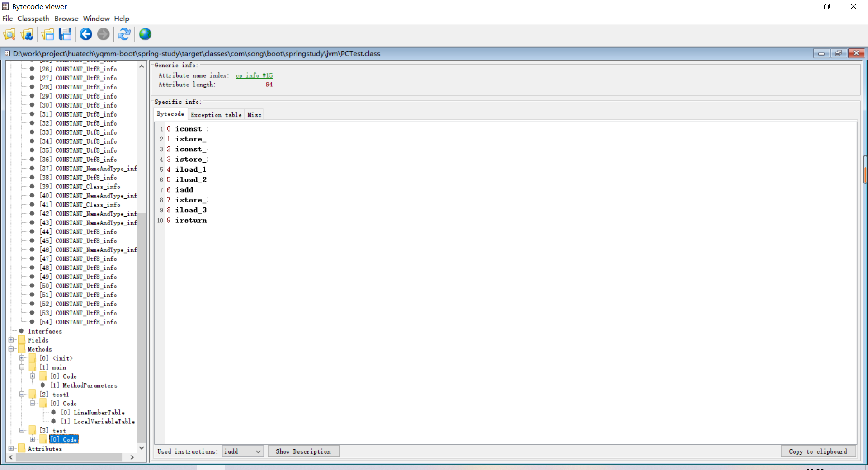The width and height of the screenshot is (868, 470).
Task: Open the web browser globe icon
Action: point(145,34)
